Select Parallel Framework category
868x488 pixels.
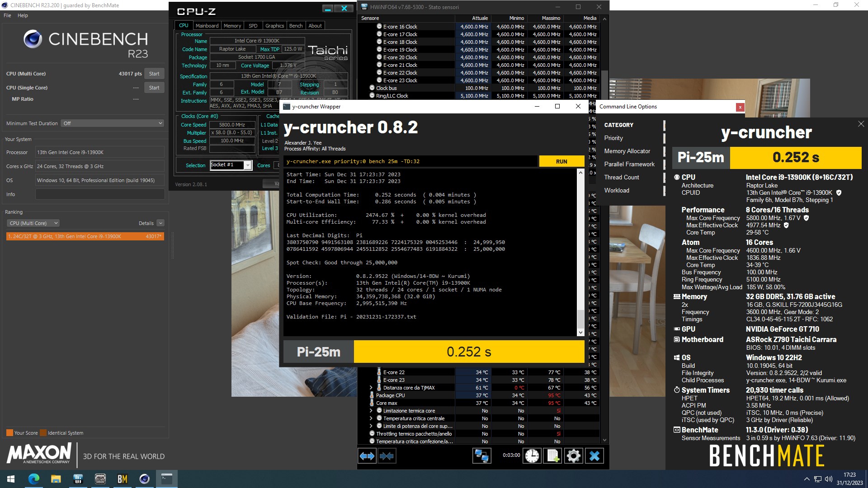tap(629, 164)
